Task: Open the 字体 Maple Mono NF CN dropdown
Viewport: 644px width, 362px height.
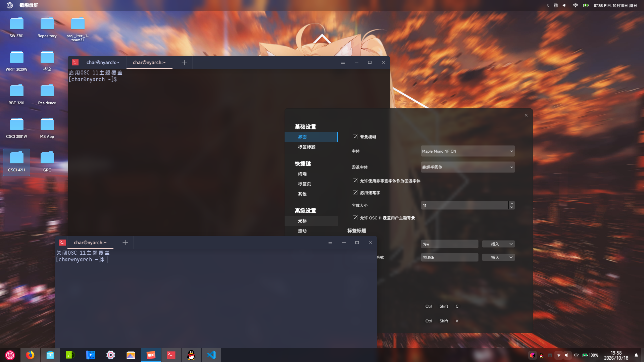Action: (x=467, y=151)
